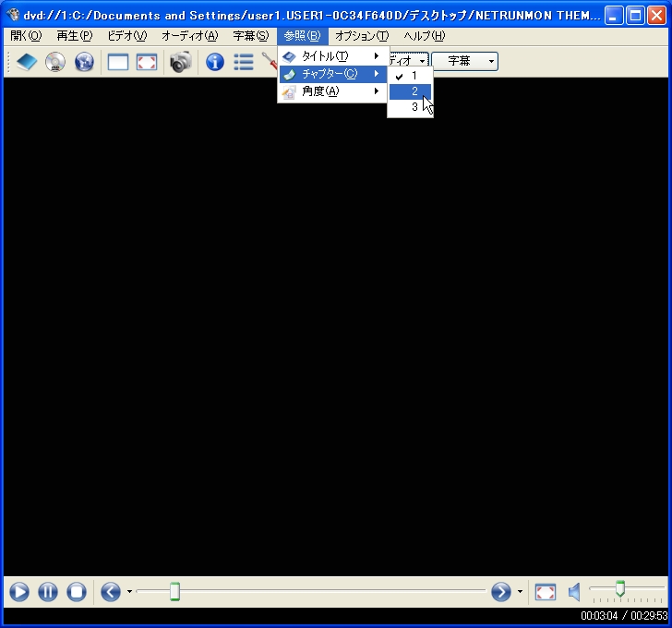Switch to compact window mode icon
The image size is (672, 628).
(118, 62)
